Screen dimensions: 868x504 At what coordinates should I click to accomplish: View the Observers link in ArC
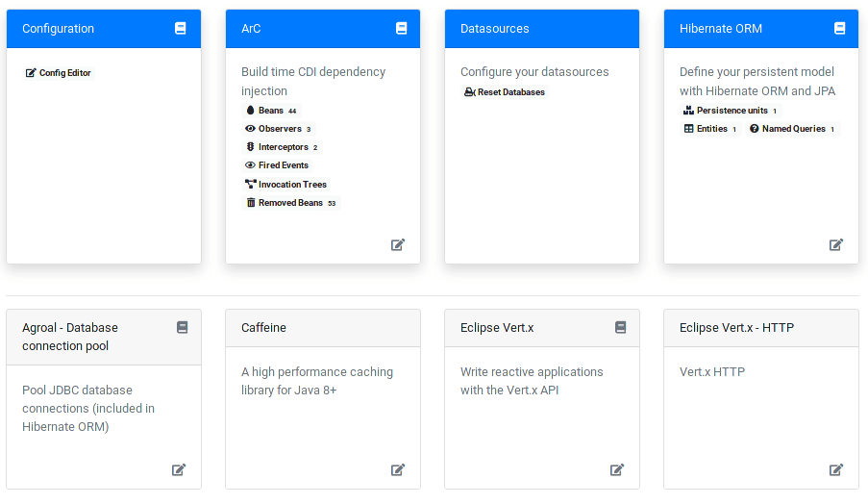point(279,129)
